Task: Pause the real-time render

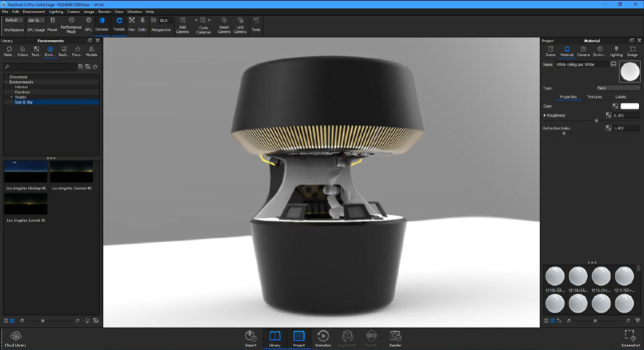Action: tap(52, 24)
